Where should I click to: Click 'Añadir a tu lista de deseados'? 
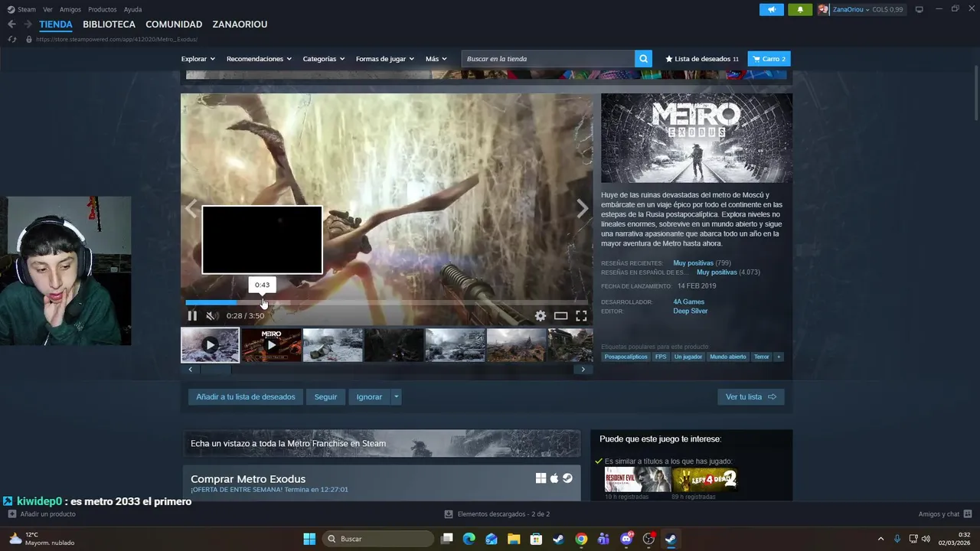tap(246, 397)
